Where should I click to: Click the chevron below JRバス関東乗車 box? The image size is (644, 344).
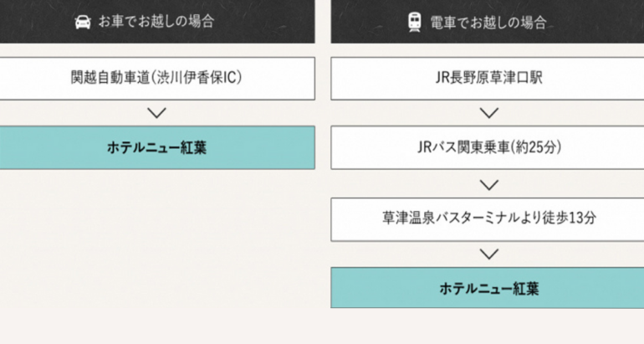pyautogui.click(x=489, y=183)
